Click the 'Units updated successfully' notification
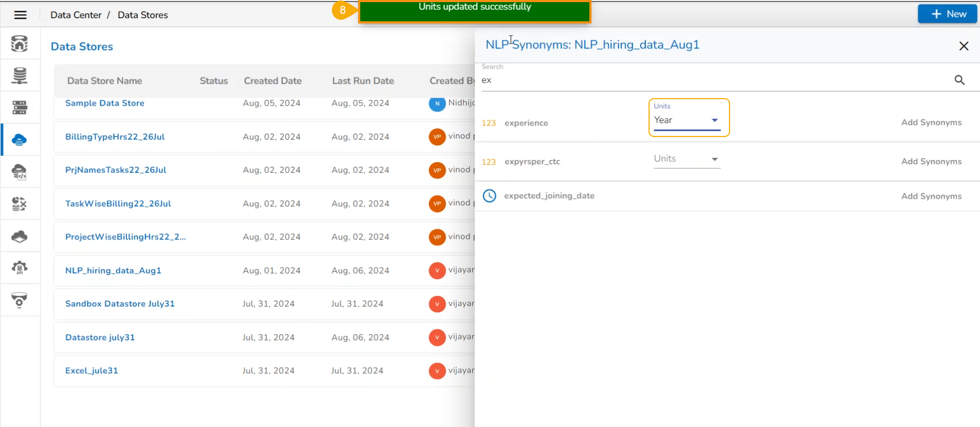 (474, 11)
